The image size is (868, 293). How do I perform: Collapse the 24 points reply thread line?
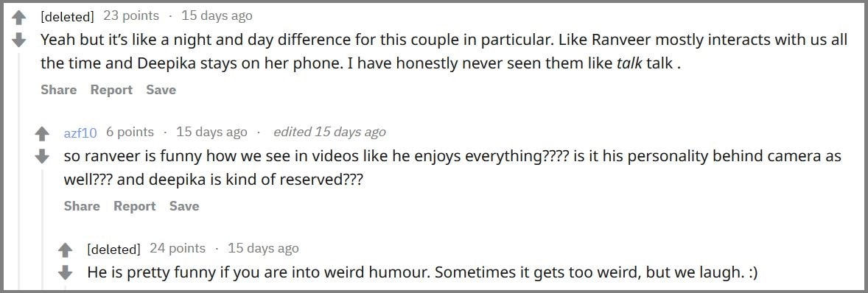66,287
